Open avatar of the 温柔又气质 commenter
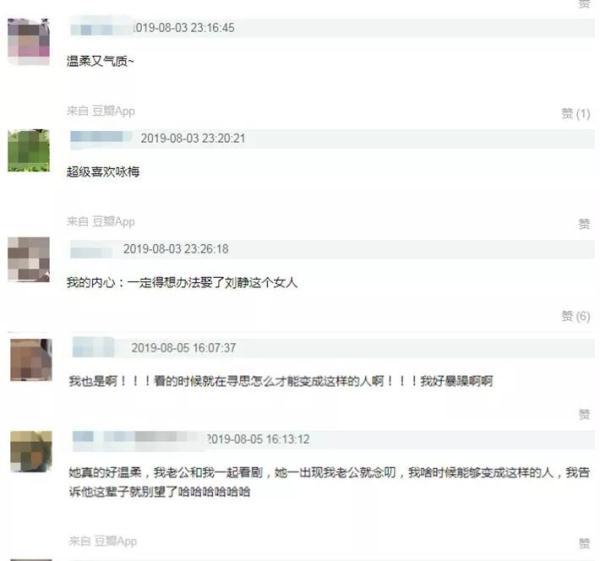This screenshot has width=600, height=561. [29, 41]
